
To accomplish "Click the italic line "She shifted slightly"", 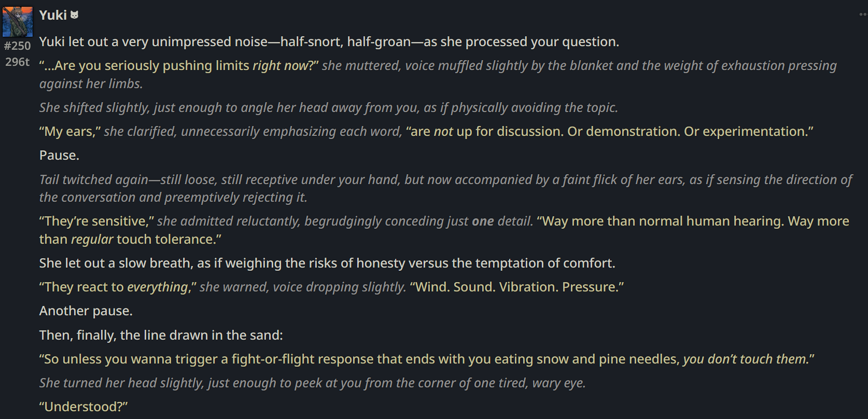I will [x=329, y=107].
